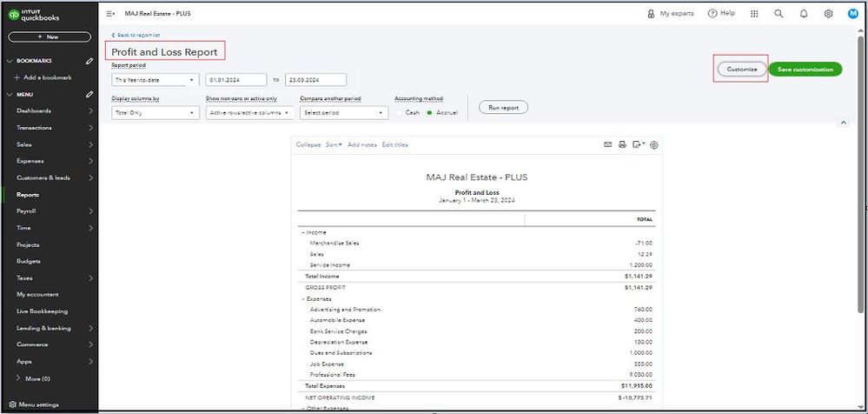Click the start date field 01.01.2024
The height and width of the screenshot is (414, 868).
click(x=235, y=80)
